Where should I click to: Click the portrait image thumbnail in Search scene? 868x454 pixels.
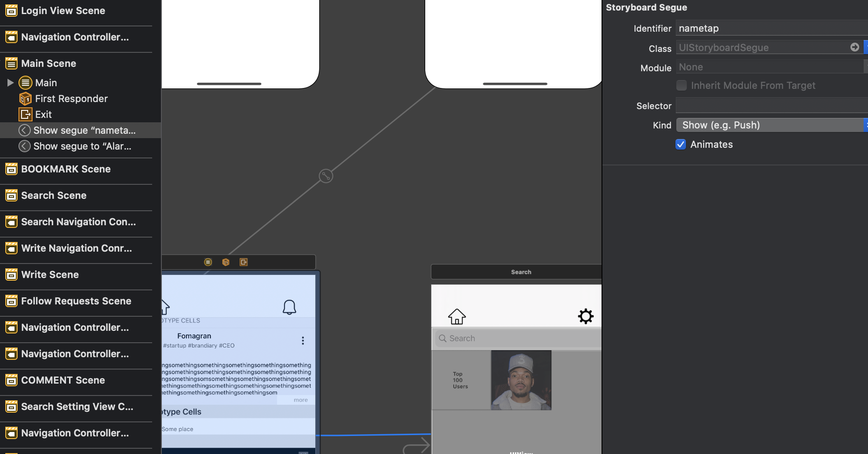(521, 380)
